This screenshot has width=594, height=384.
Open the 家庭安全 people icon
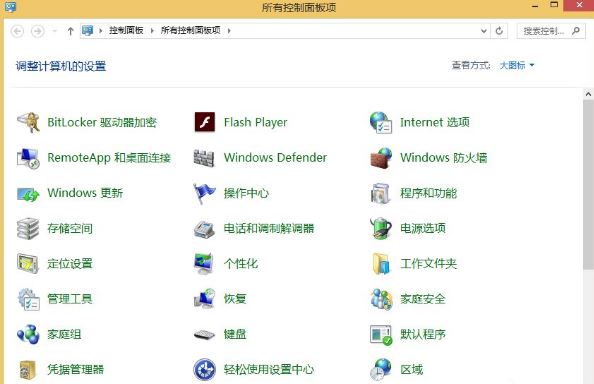381,299
